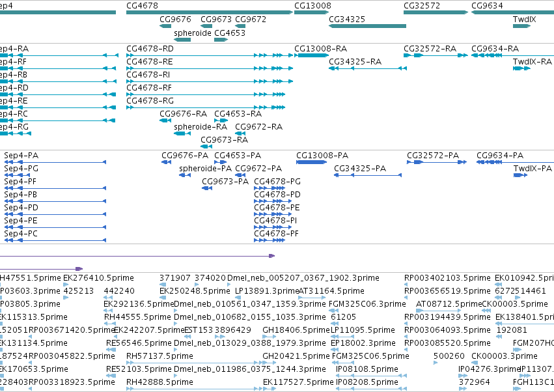
Task: Click the spheroide gene label
Action: tap(193, 33)
